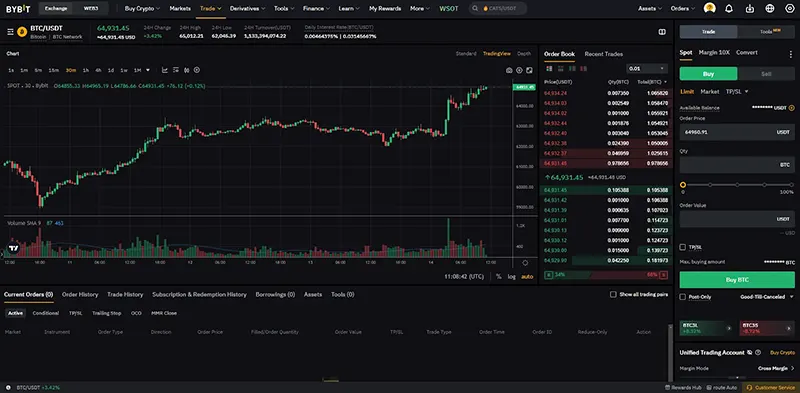Focus the Order Price input field

coord(737,132)
